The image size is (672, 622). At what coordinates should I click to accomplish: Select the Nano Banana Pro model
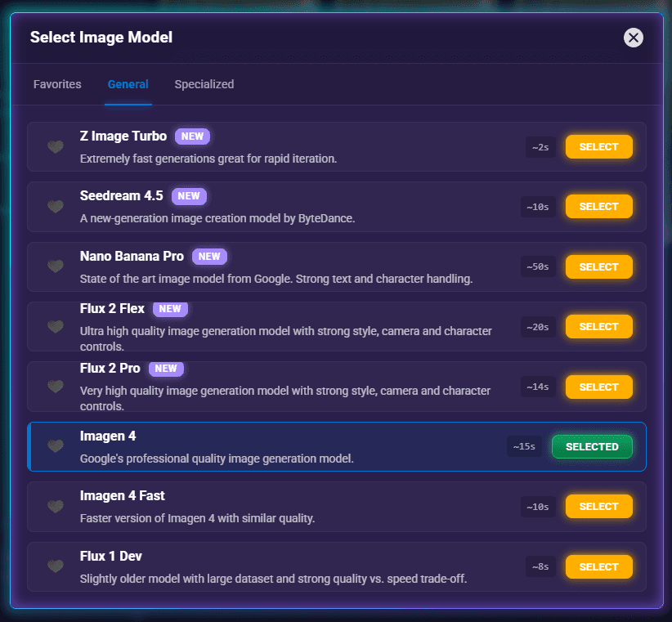tap(598, 266)
